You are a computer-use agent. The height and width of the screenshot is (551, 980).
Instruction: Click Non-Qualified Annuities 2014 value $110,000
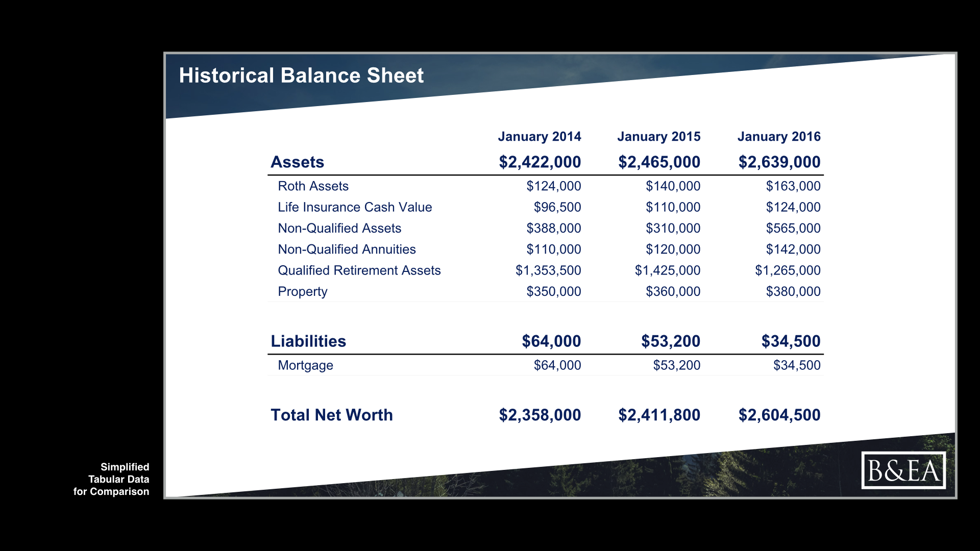pyautogui.click(x=554, y=249)
